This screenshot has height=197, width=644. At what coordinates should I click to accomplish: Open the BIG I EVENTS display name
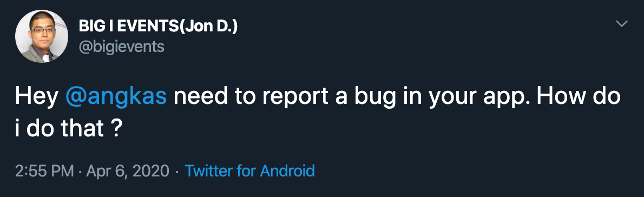[159, 27]
